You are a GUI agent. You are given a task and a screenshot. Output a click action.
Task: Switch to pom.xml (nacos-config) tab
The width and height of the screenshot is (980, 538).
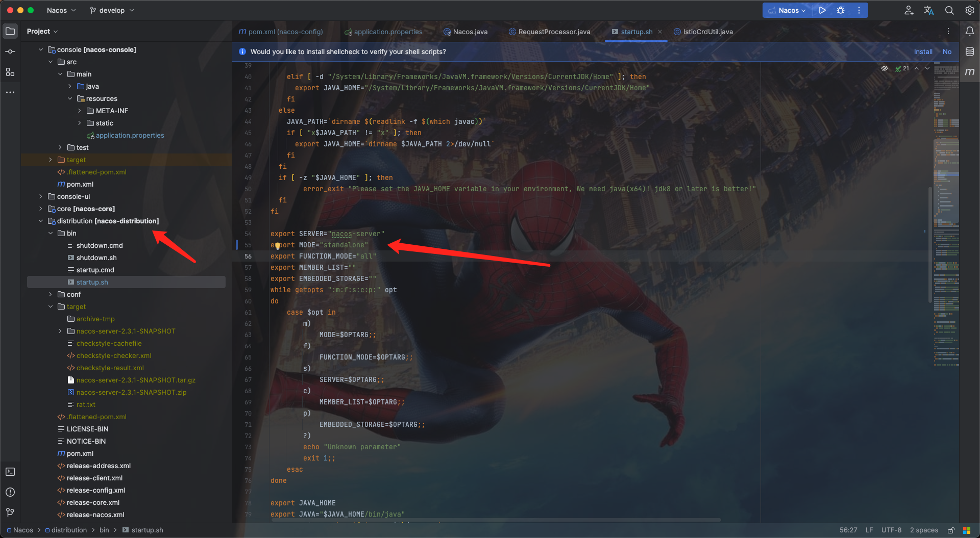tap(281, 32)
